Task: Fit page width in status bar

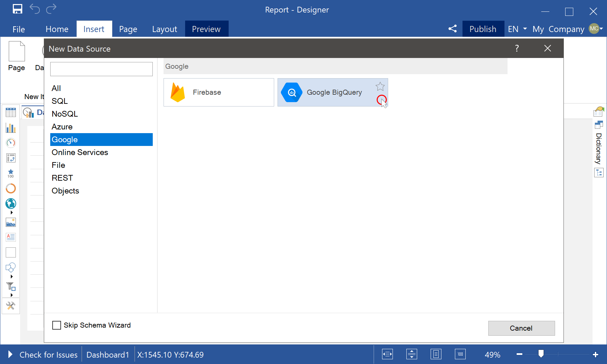Action: click(x=387, y=354)
